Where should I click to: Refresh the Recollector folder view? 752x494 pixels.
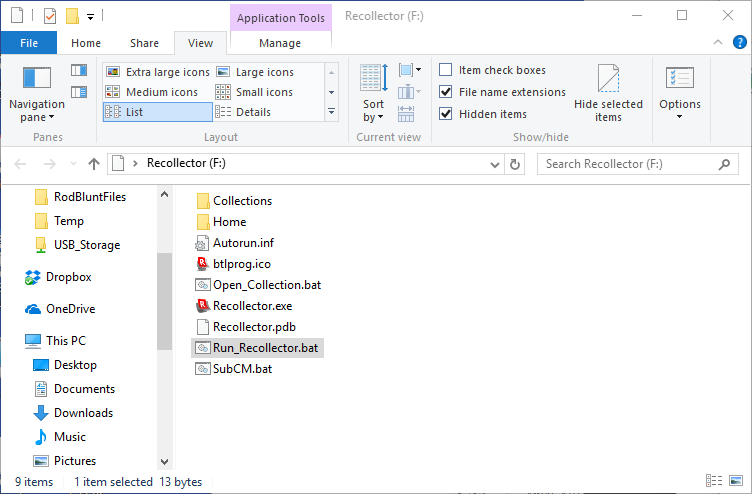[515, 164]
